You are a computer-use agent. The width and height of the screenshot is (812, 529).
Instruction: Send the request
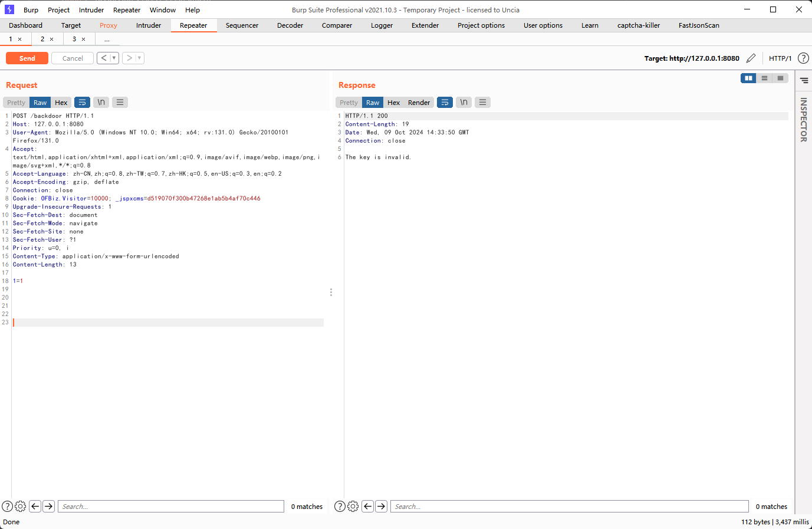point(27,58)
